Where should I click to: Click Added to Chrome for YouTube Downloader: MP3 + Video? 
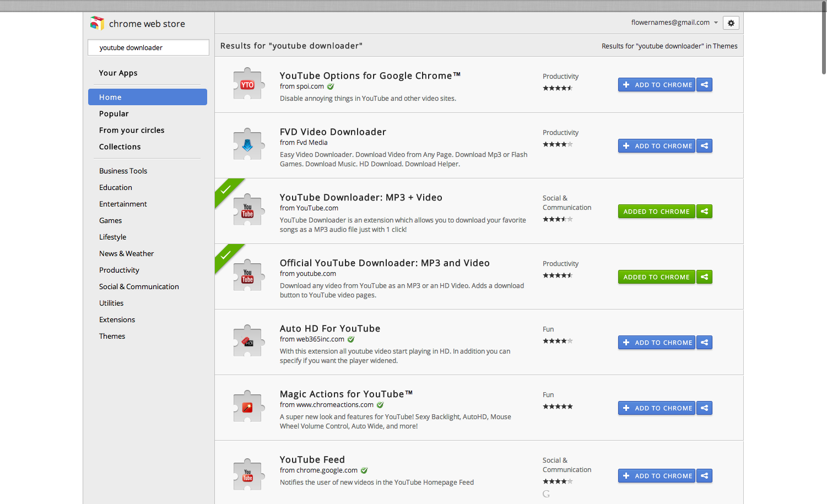tap(657, 212)
